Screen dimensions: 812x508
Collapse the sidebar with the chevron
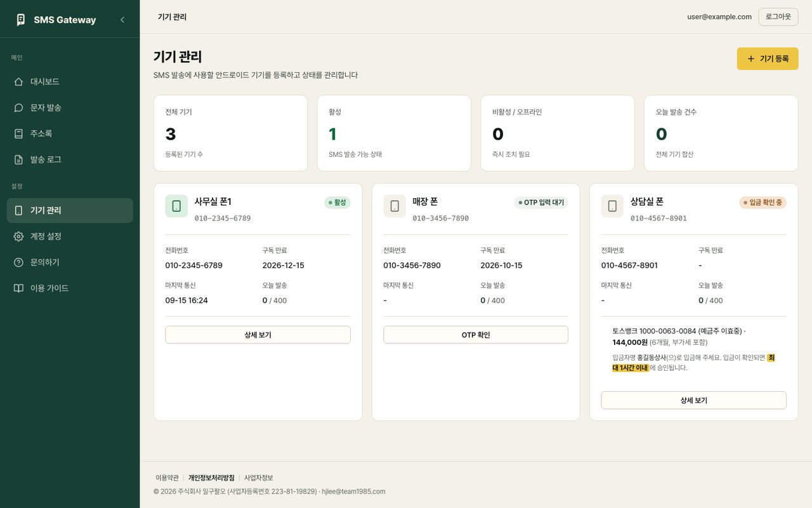[122, 20]
